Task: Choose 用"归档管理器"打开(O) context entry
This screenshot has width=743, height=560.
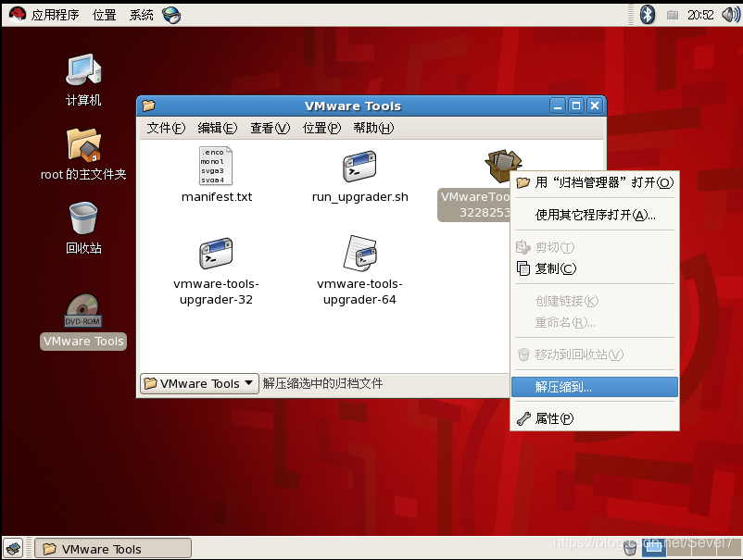Action: point(595,182)
